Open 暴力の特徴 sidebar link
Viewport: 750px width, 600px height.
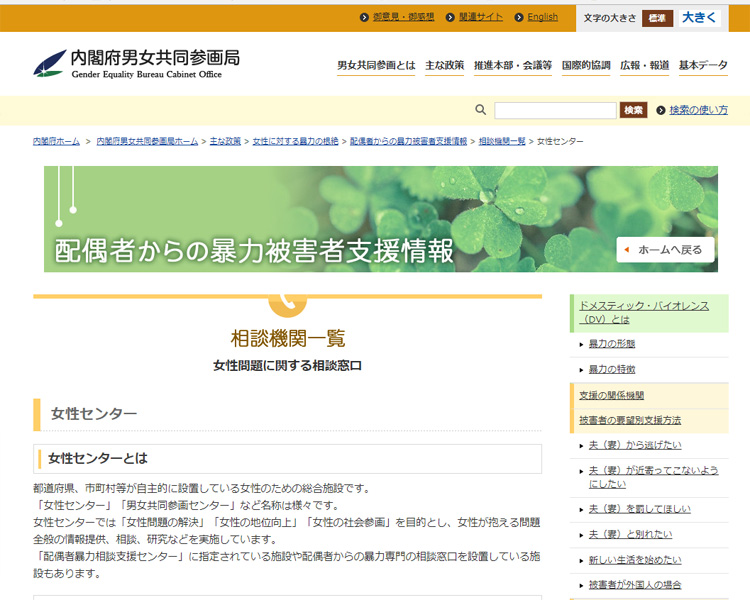pos(611,369)
